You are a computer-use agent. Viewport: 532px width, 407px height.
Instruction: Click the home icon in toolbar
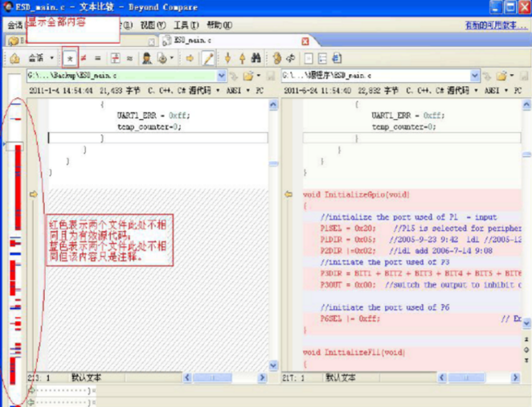pos(14,58)
